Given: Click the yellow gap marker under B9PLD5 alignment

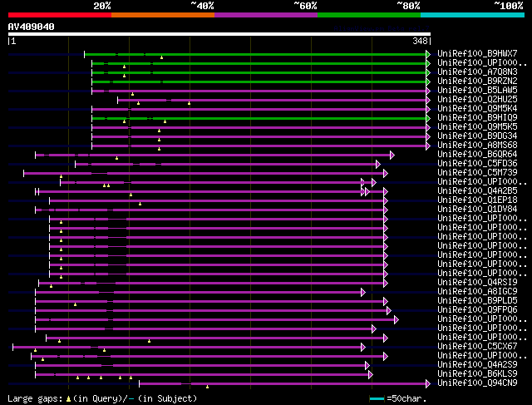Looking at the screenshot, I should tap(75, 304).
